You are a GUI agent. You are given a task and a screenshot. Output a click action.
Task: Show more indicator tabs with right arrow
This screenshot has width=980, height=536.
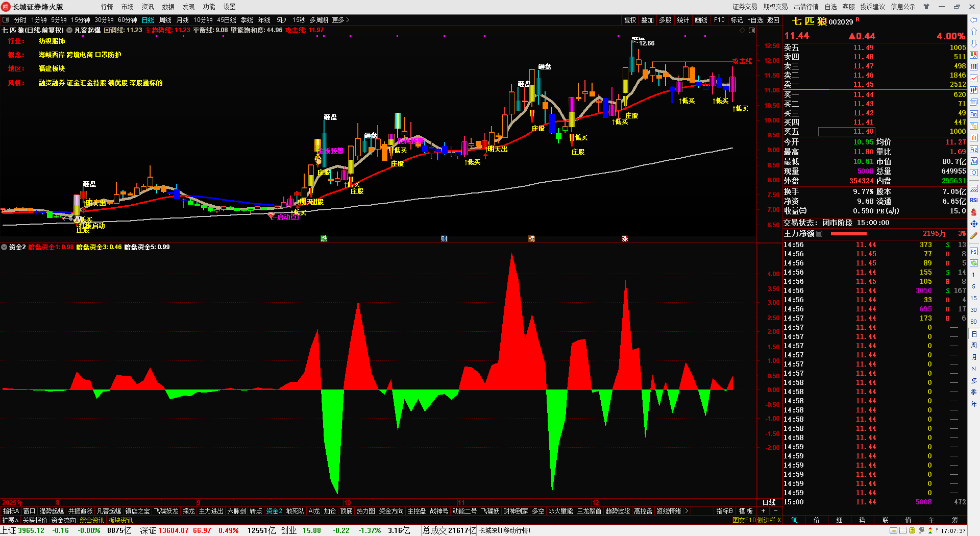coord(687,511)
